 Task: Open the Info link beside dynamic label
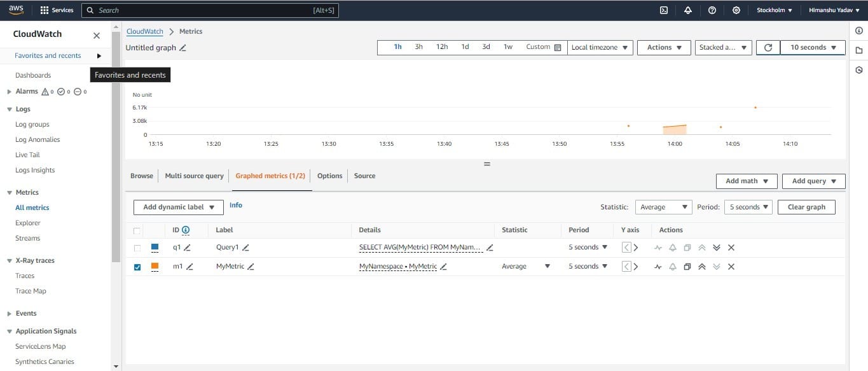click(236, 206)
